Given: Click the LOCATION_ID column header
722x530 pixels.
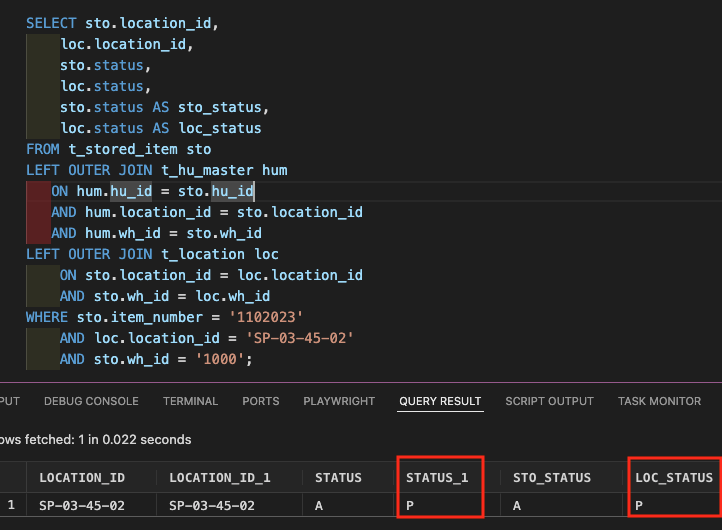Looking at the screenshot, I should [x=81, y=478].
